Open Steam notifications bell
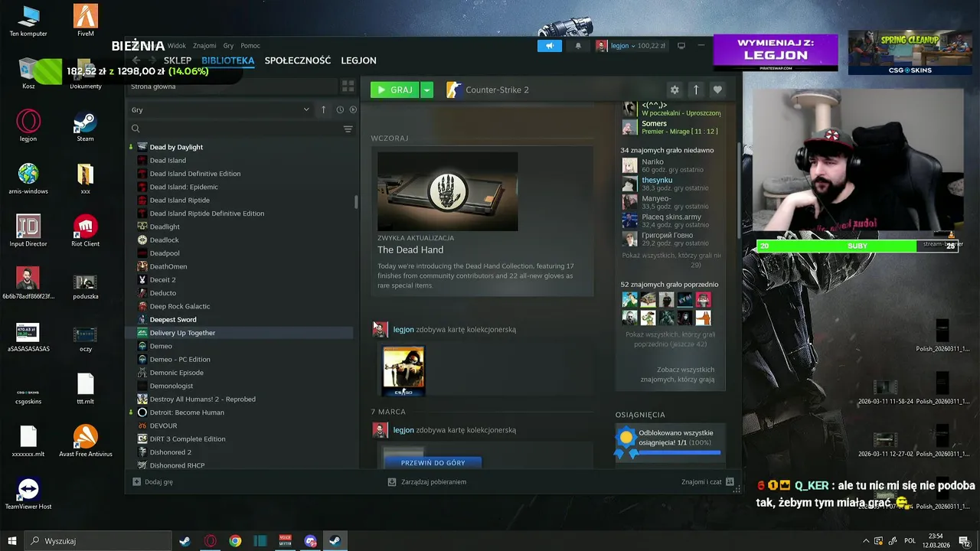Image resolution: width=980 pixels, height=551 pixels. [578, 46]
